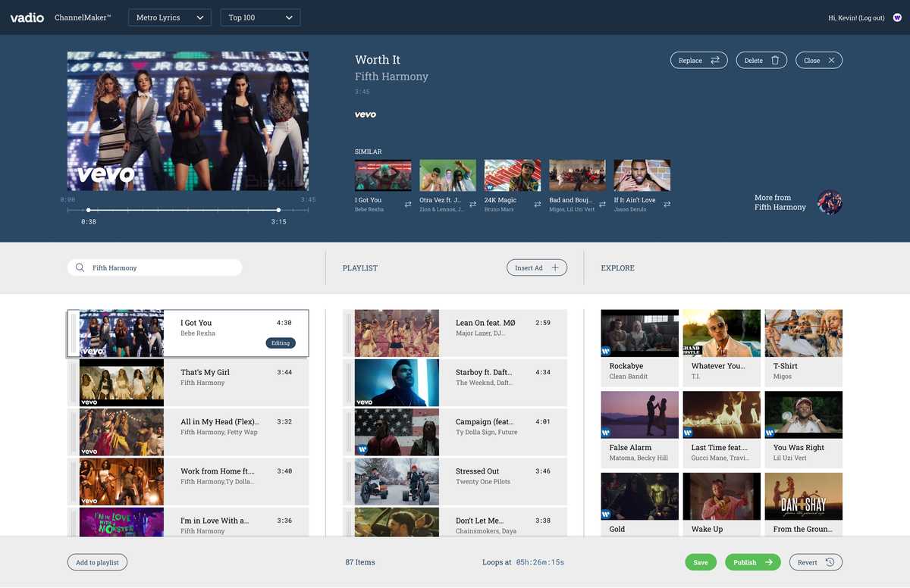
Task: Click the Wake Up explore thumbnail
Action: pos(722,496)
